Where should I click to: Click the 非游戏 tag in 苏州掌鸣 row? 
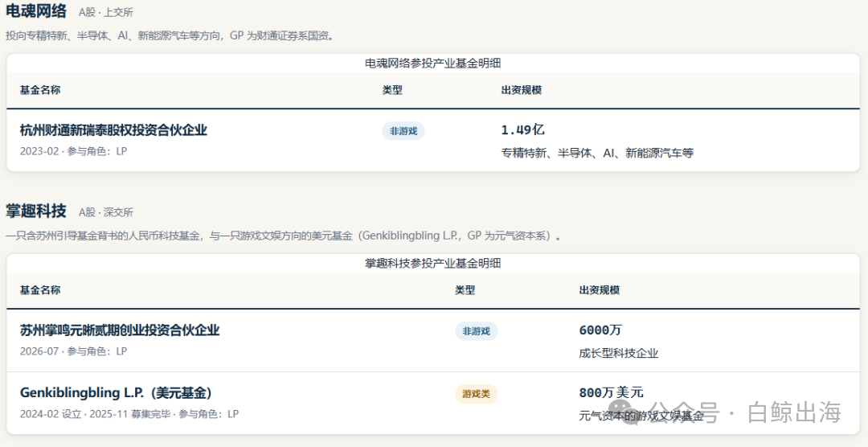[477, 331]
